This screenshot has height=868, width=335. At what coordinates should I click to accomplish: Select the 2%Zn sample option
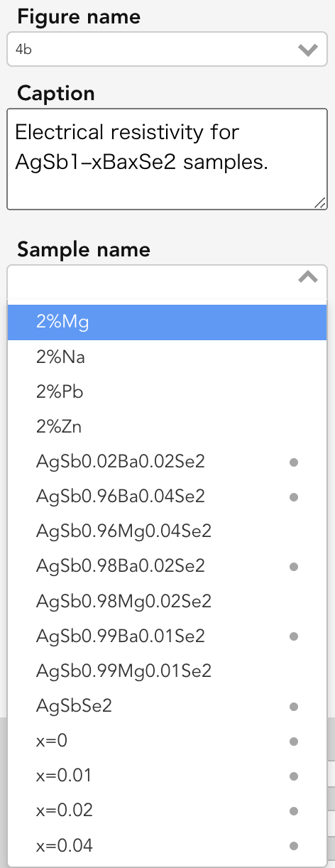tap(167, 427)
